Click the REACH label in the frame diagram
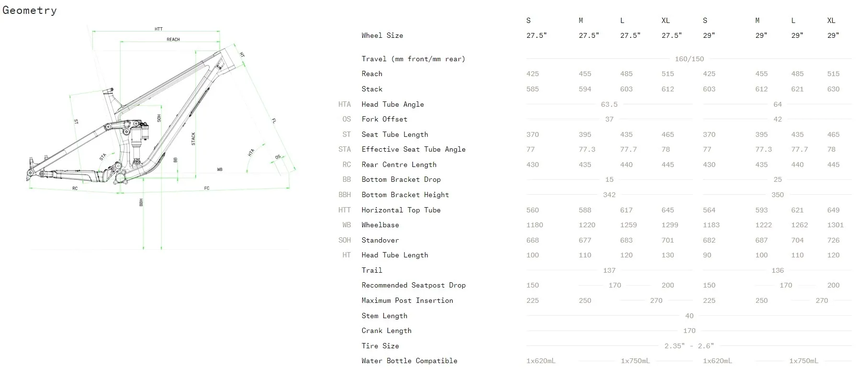 (173, 39)
